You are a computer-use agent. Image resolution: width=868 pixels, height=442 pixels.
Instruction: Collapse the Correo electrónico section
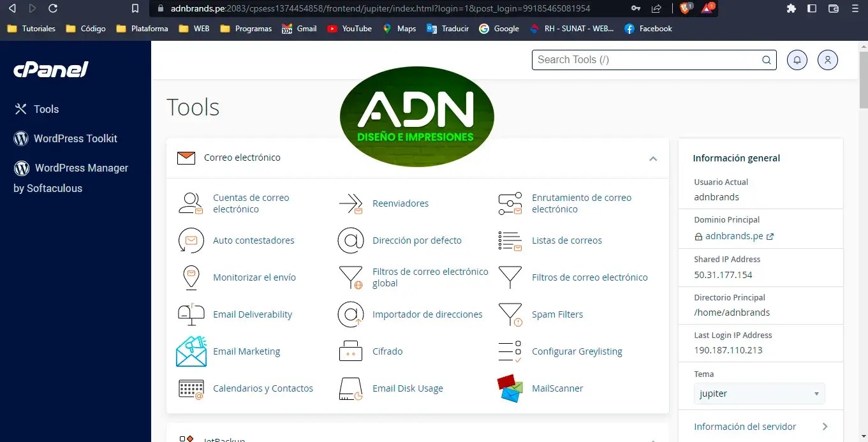[x=653, y=158]
